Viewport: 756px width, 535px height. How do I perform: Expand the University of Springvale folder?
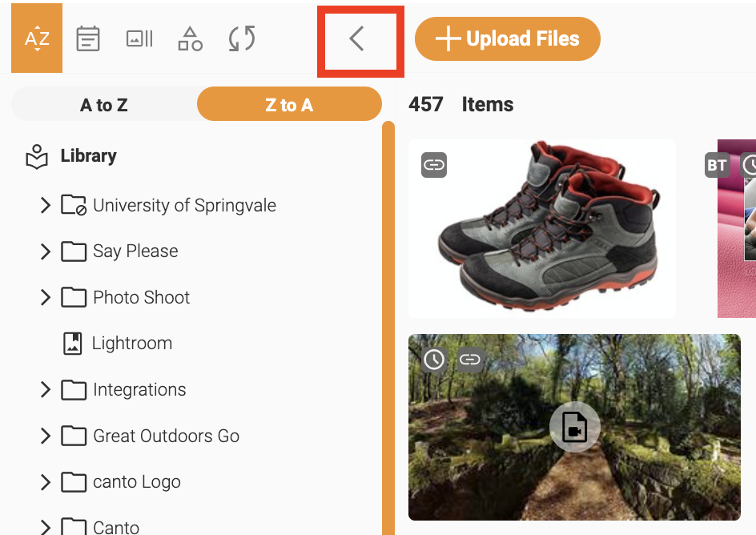tap(46, 205)
